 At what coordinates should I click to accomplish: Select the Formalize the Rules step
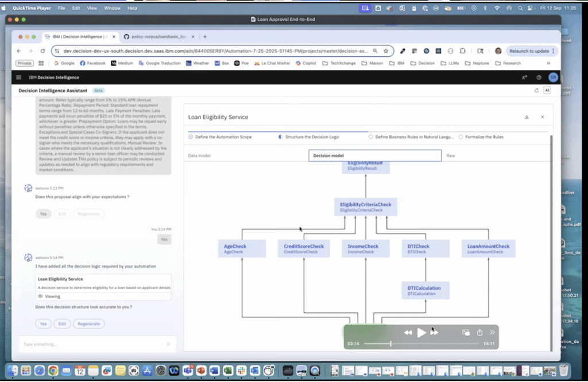point(481,137)
